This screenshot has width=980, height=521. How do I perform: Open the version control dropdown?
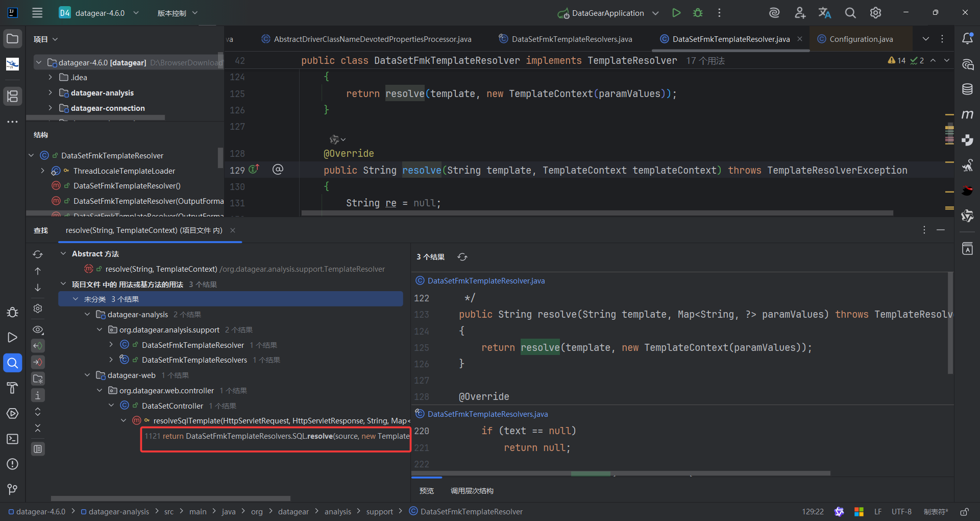[x=177, y=13]
